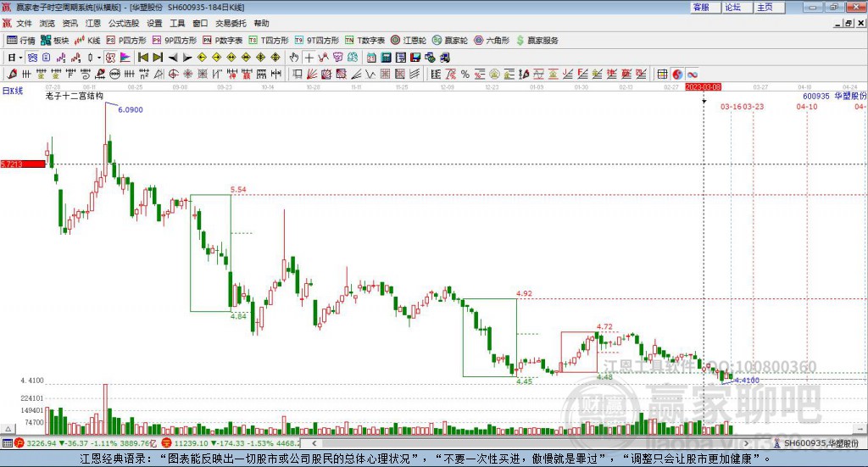Step chart right with black right arrow
This screenshot has width=868, height=467.
pyautogui.click(x=187, y=58)
